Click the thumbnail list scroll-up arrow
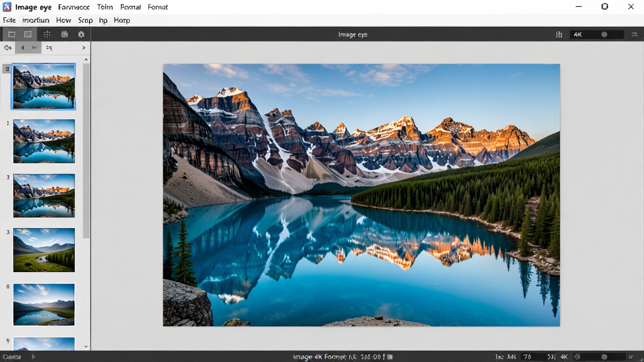Screen dimensions: 644x362 point(86,60)
